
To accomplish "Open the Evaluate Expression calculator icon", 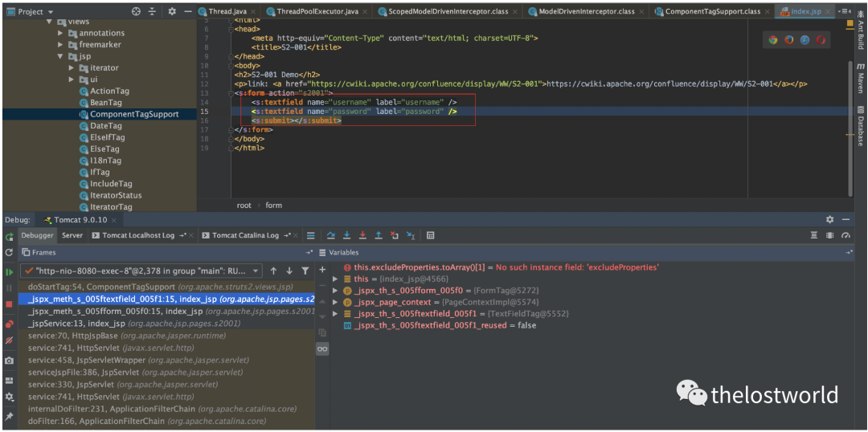I will (431, 235).
